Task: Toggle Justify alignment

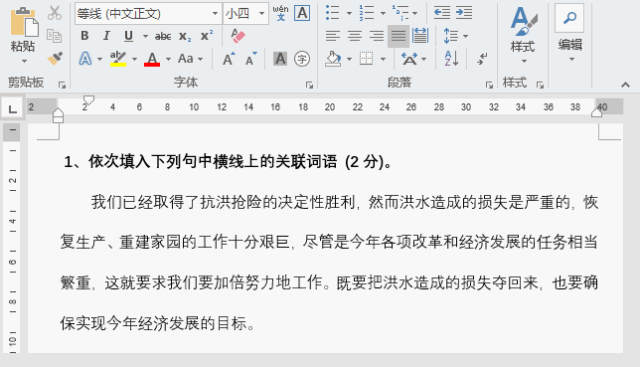Action: click(x=398, y=36)
